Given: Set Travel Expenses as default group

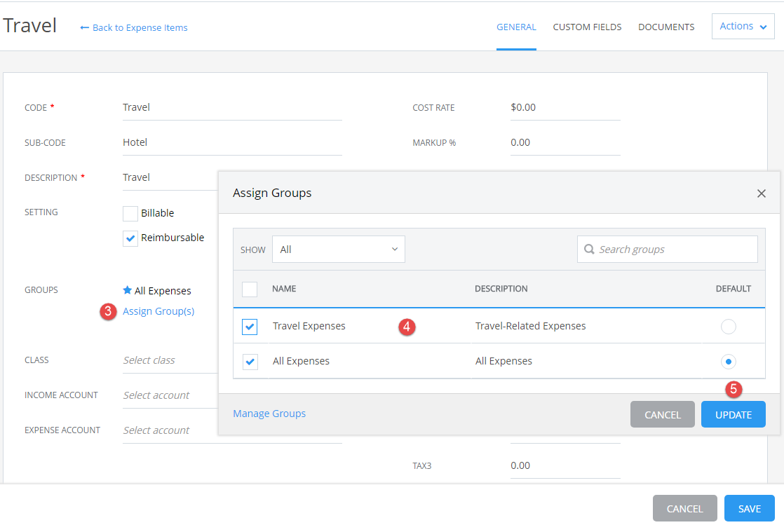Looking at the screenshot, I should 728,327.
